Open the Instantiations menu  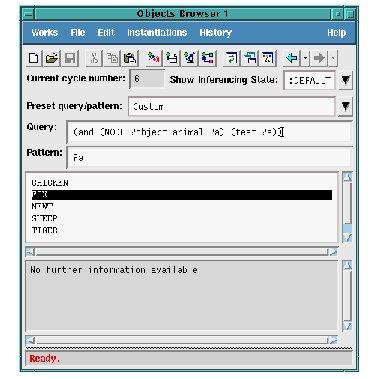pyautogui.click(x=157, y=33)
